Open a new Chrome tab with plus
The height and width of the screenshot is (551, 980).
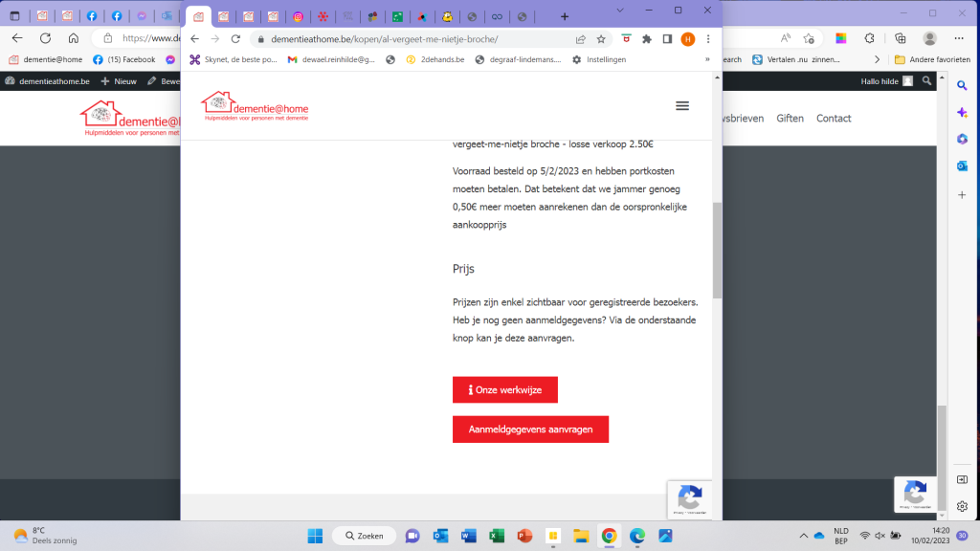pyautogui.click(x=565, y=16)
